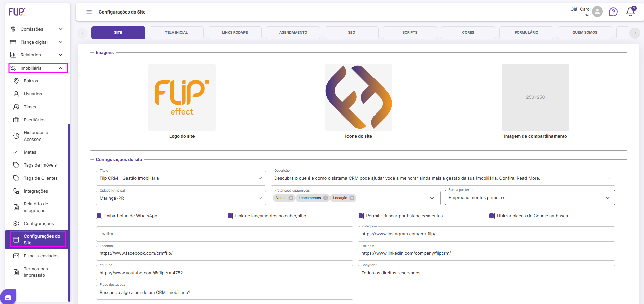Click the Imagem de compartilhamento placeholder
Screen dimensions: 644x304
(x=536, y=97)
